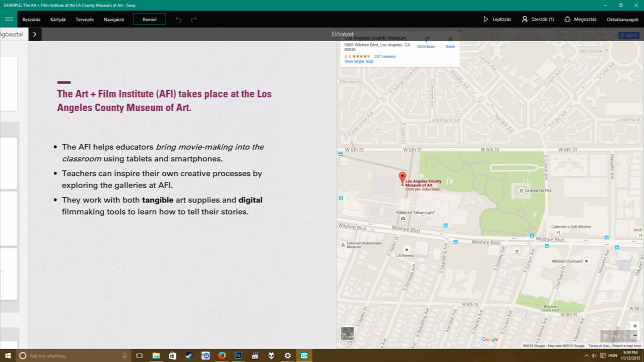Click the Terms of Use link on map
This screenshot has height=362, width=644.
pyautogui.click(x=598, y=346)
